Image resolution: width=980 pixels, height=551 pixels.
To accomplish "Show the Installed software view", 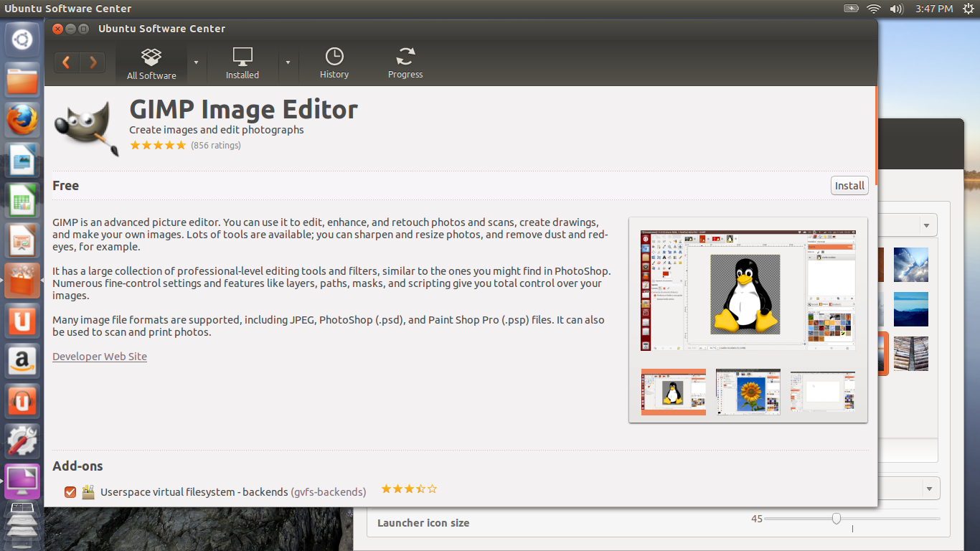I will point(242,64).
